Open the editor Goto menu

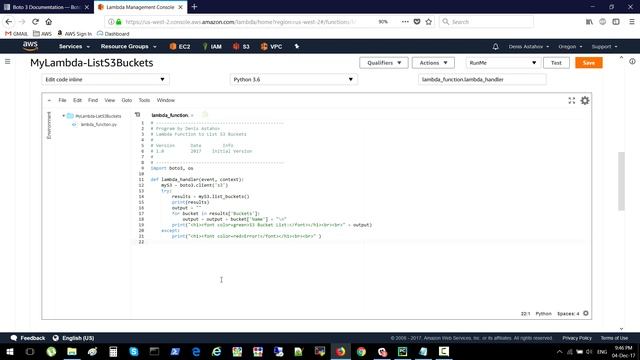tap(127, 100)
